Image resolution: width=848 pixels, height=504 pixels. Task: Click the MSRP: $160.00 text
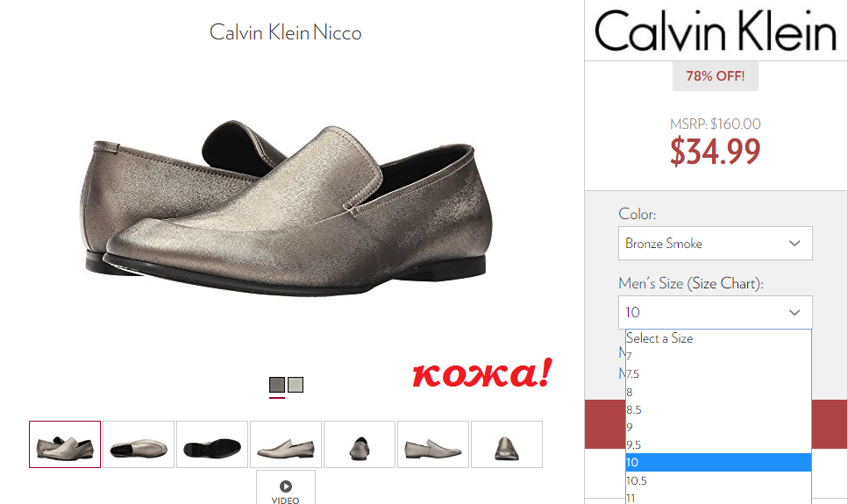[x=715, y=124]
